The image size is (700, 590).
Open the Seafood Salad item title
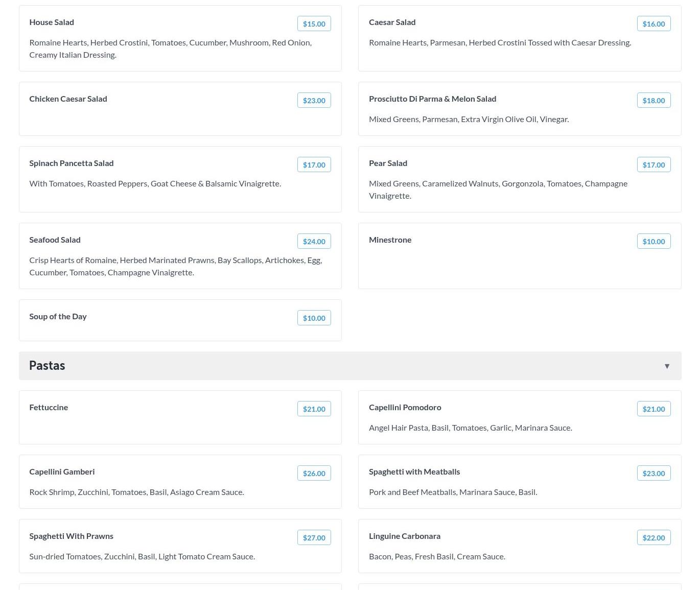[55, 240]
